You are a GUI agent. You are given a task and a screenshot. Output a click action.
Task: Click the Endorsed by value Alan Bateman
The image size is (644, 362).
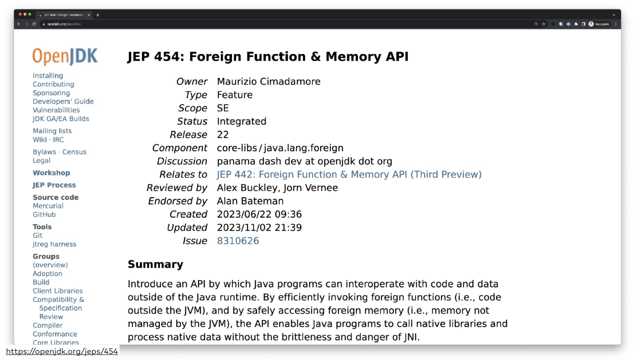click(250, 201)
